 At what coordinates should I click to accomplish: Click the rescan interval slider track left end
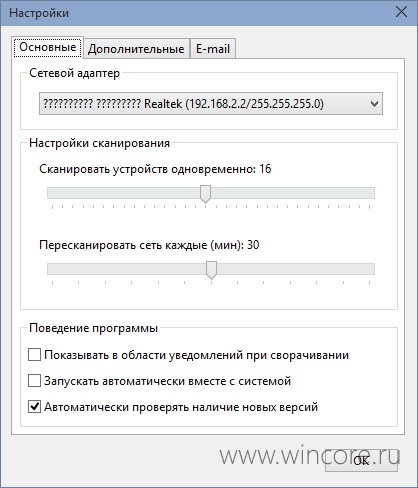(x=53, y=269)
